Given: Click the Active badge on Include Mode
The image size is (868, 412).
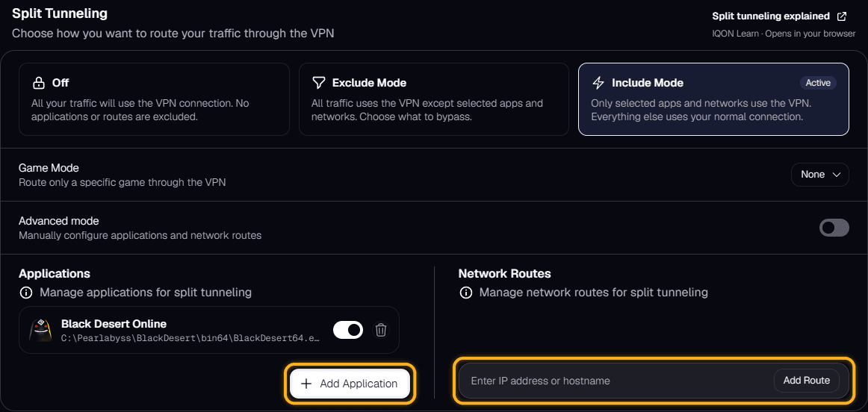Looking at the screenshot, I should [x=818, y=83].
